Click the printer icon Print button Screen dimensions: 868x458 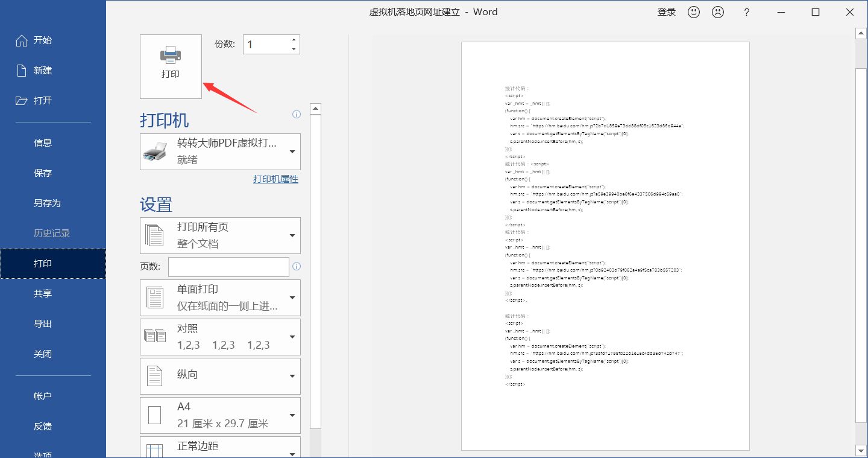[171, 66]
